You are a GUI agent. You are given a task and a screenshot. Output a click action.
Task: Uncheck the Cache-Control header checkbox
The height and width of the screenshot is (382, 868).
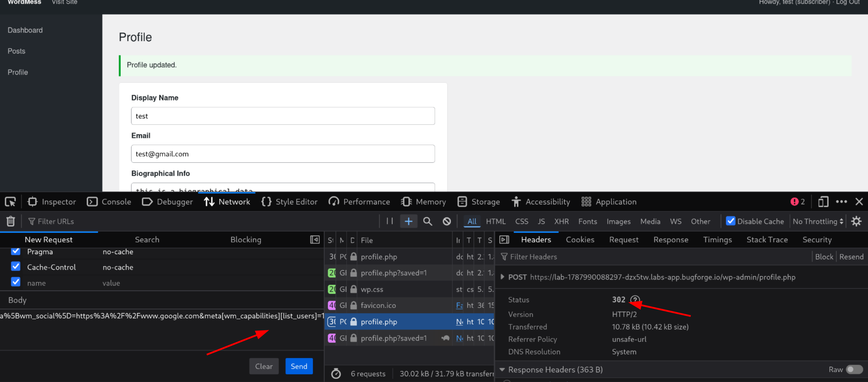point(16,266)
